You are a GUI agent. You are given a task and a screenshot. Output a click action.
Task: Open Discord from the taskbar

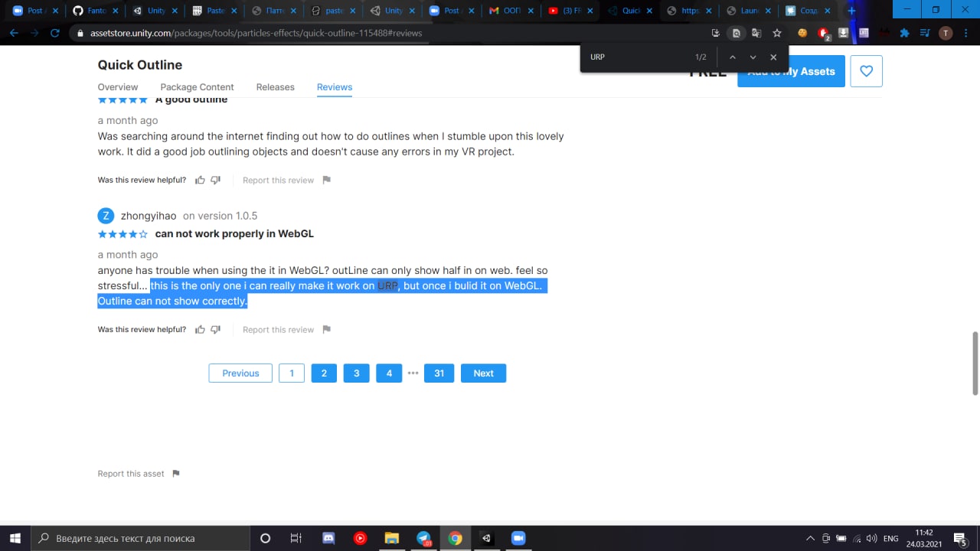click(x=329, y=538)
